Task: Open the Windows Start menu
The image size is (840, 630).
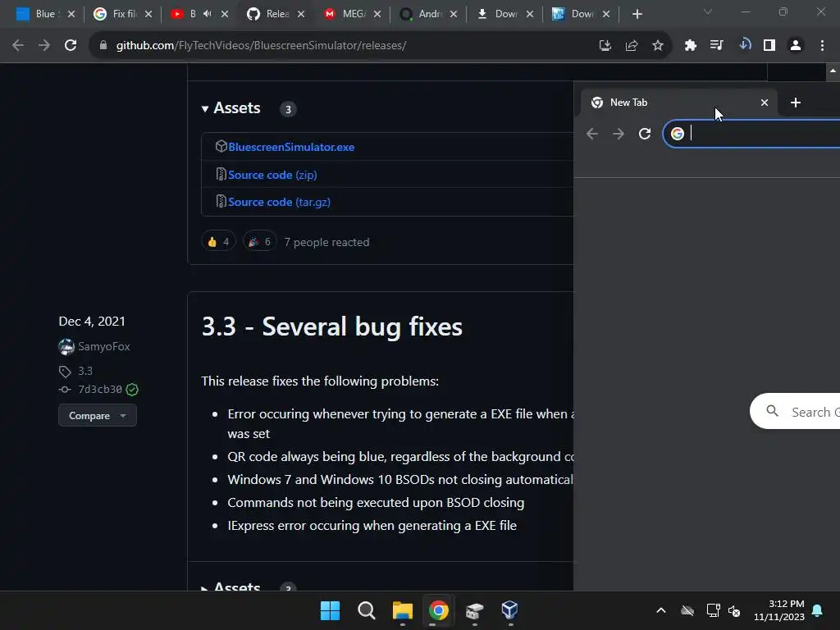Action: pyautogui.click(x=330, y=610)
